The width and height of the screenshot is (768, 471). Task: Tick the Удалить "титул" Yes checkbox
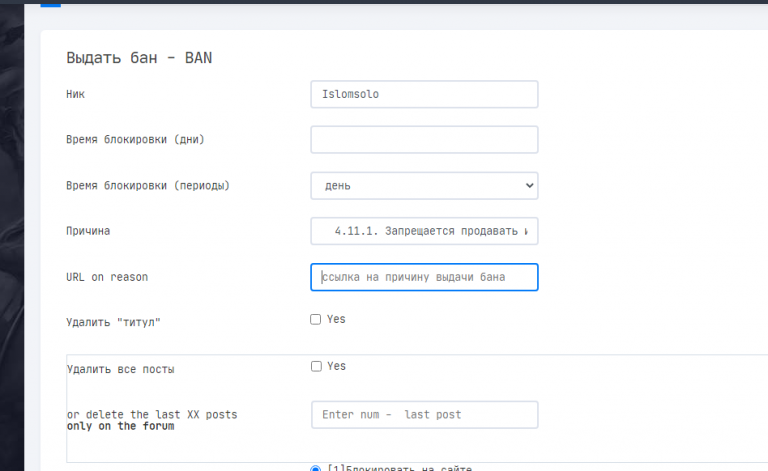(x=315, y=319)
